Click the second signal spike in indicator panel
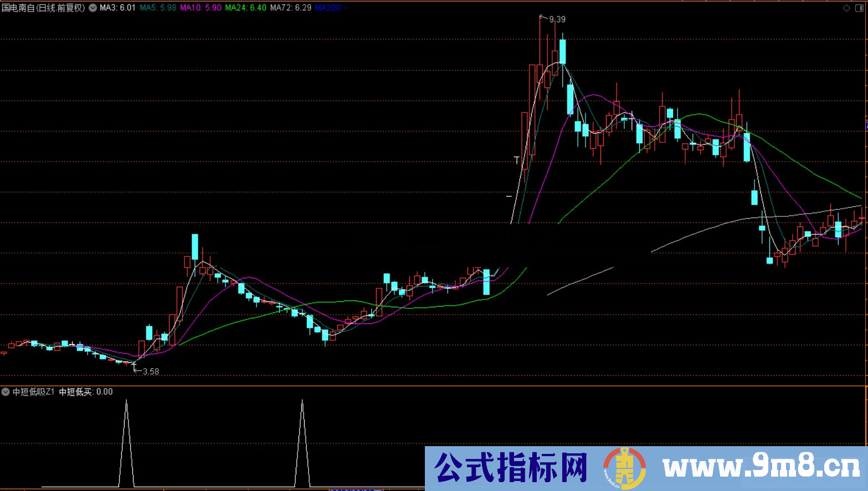 (x=302, y=443)
